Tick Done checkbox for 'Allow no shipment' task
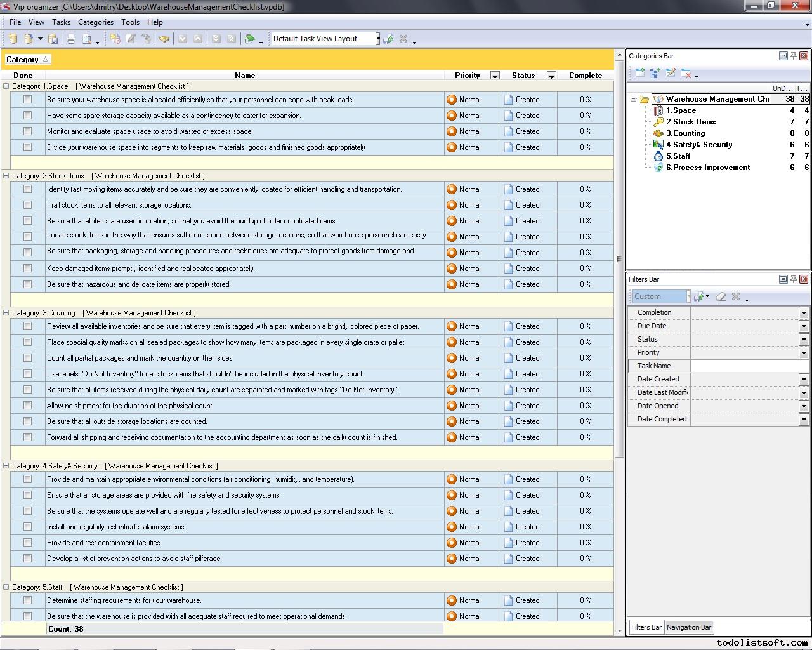Image resolution: width=812 pixels, height=650 pixels. point(27,406)
